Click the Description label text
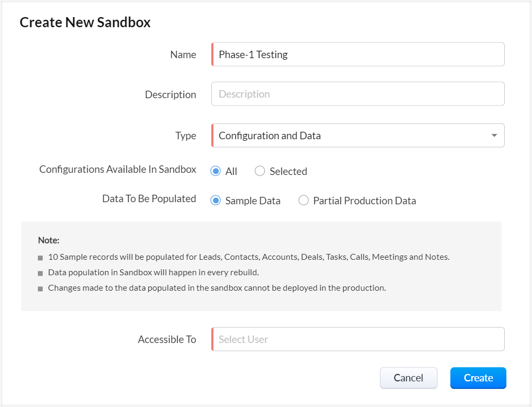 [170, 94]
